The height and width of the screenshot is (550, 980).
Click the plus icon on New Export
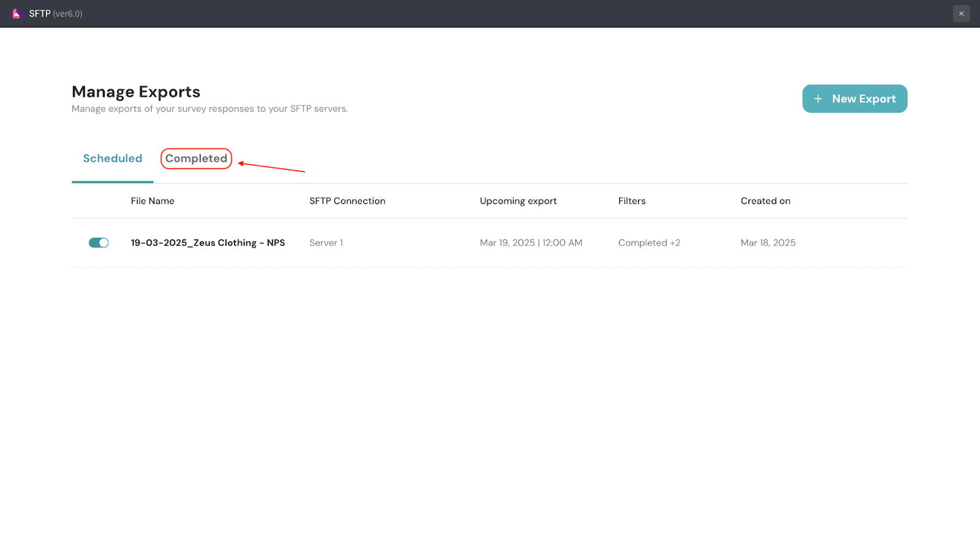tap(818, 99)
